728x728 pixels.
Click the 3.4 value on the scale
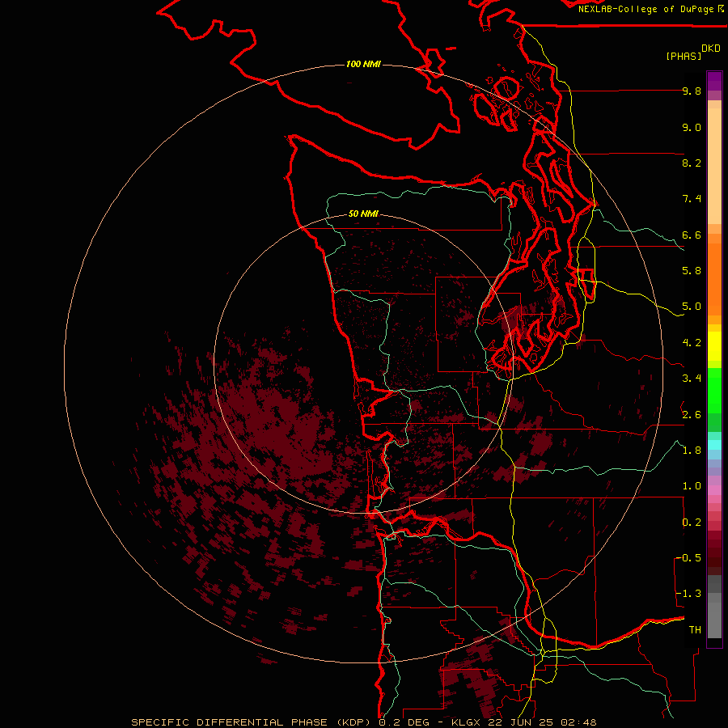click(692, 379)
